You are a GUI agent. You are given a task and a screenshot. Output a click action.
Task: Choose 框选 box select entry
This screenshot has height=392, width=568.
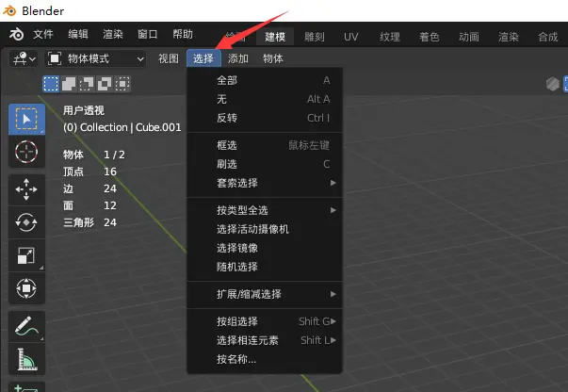(x=265, y=145)
